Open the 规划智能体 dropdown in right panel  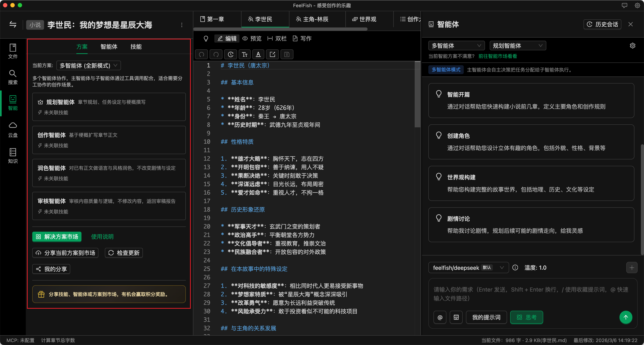518,46
